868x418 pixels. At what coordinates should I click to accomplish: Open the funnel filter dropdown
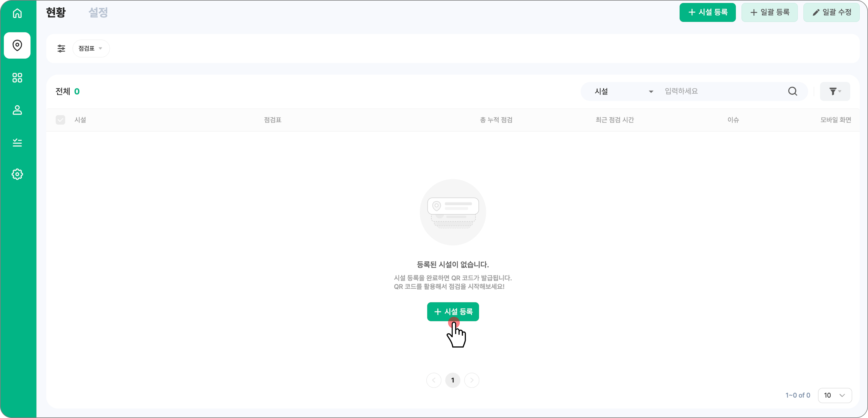(x=835, y=91)
